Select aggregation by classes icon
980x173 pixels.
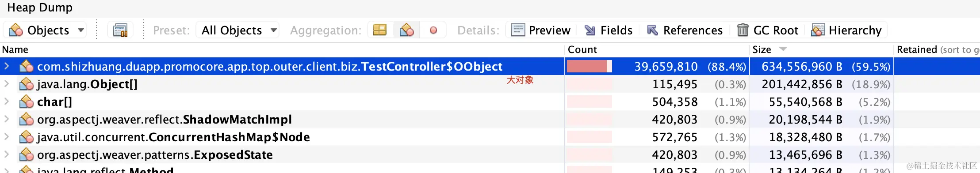click(406, 30)
